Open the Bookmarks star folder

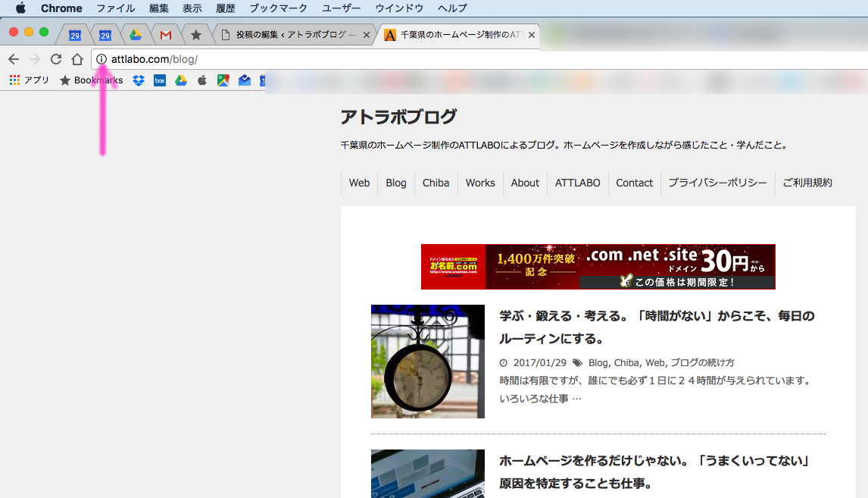(92, 80)
